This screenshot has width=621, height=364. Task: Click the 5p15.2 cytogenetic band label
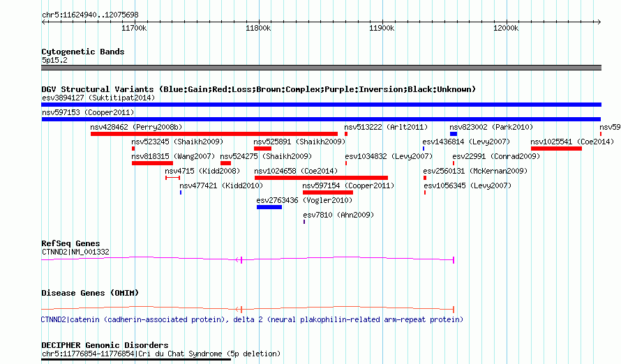point(54,60)
